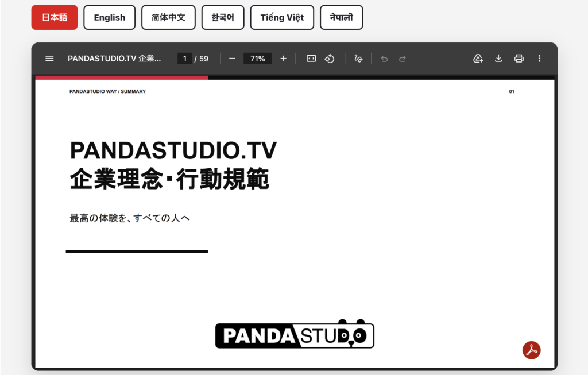
Task: Zoom out with the minus icon
Action: click(x=232, y=59)
